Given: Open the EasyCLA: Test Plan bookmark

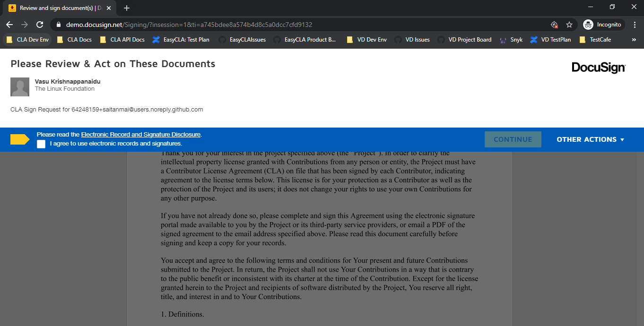Looking at the screenshot, I should [x=182, y=40].
